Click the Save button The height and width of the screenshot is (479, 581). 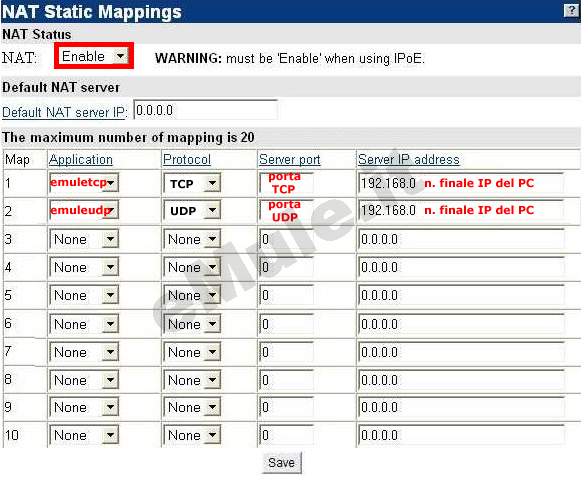[x=282, y=462]
